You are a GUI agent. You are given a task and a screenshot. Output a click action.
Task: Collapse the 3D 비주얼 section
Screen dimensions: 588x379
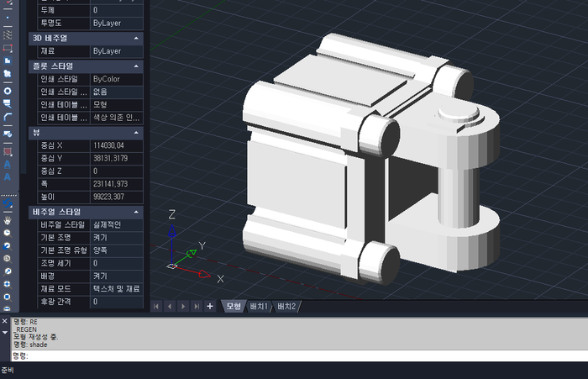pyautogui.click(x=136, y=38)
